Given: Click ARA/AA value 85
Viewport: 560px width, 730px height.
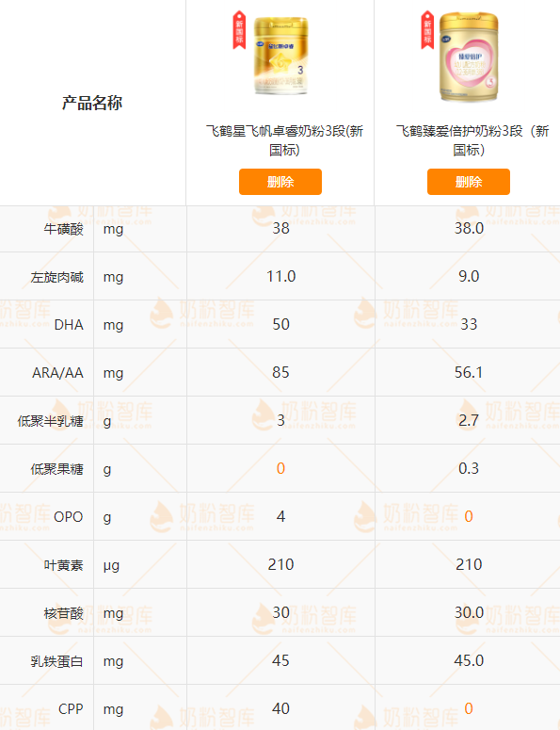Looking at the screenshot, I should tap(280, 372).
